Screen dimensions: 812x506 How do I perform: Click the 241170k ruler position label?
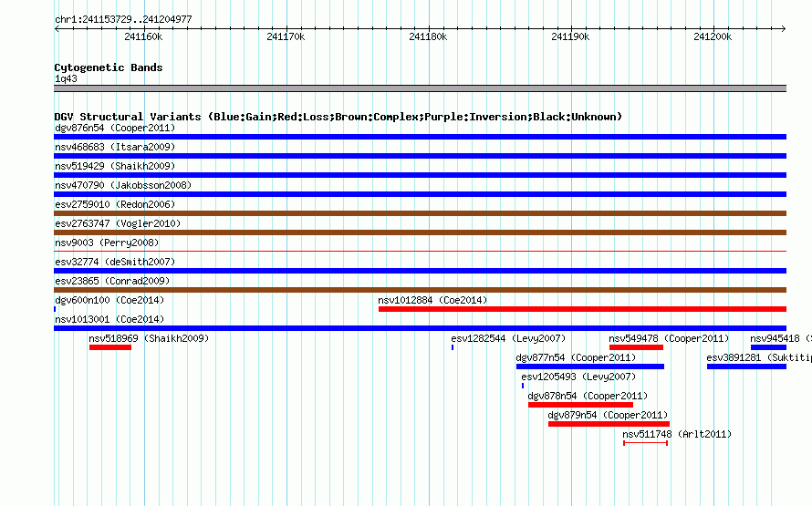tap(286, 36)
